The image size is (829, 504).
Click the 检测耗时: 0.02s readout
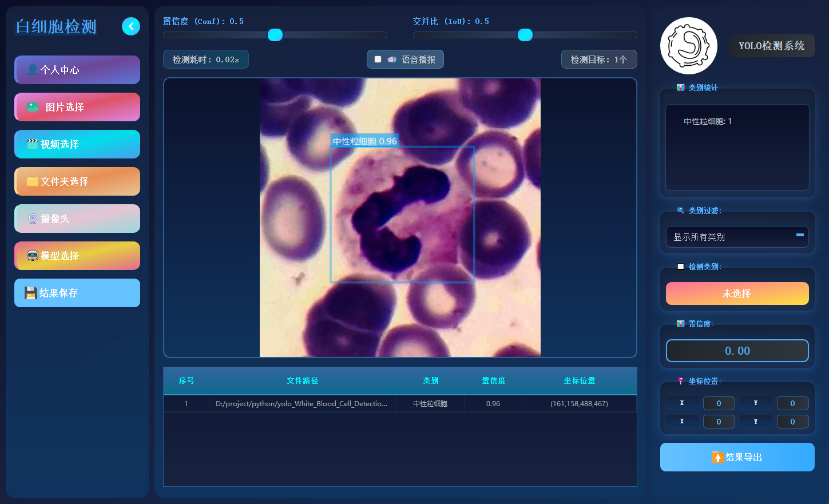click(206, 59)
